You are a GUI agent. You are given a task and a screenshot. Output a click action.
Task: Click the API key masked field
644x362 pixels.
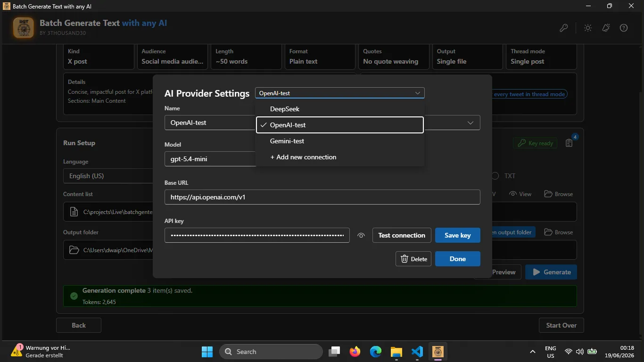(257, 235)
